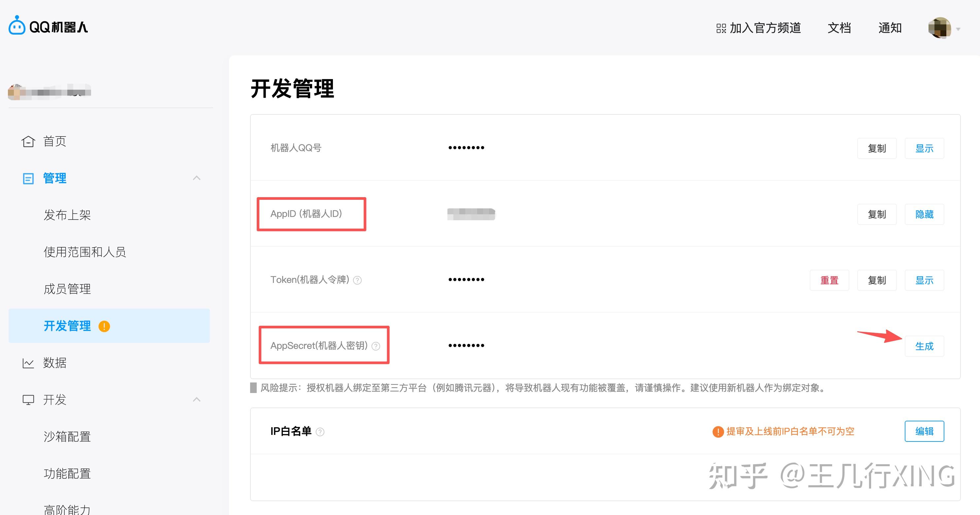980x515 pixels.
Task: Click the QQ机器人 robot logo icon
Action: pos(17,25)
